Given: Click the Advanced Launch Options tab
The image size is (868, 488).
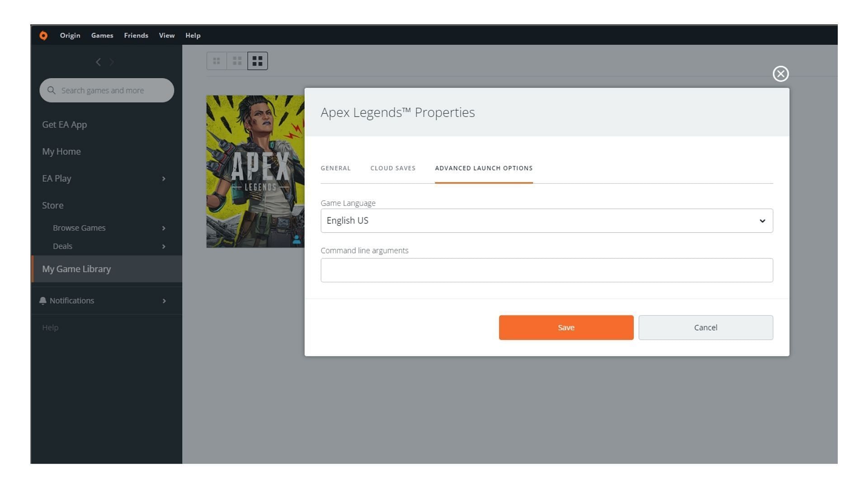Looking at the screenshot, I should point(484,168).
